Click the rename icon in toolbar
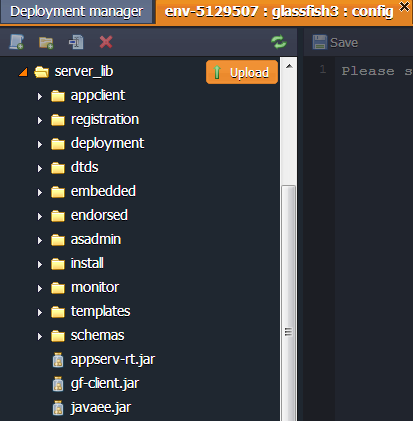Image resolution: width=413 pixels, height=421 pixels. (x=76, y=42)
